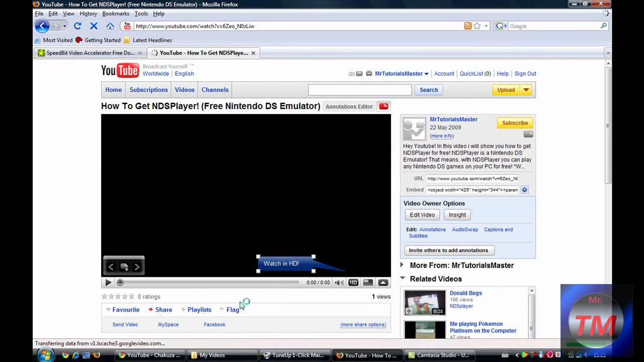Switch to Camtasia Studio in taskbar
Viewport: 644px width, 362px height.
[439, 355]
